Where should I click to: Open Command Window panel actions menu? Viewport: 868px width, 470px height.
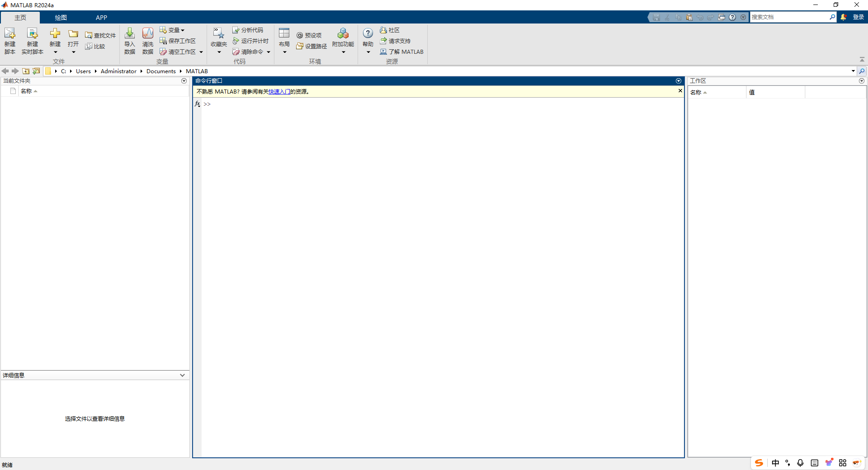[x=679, y=81]
